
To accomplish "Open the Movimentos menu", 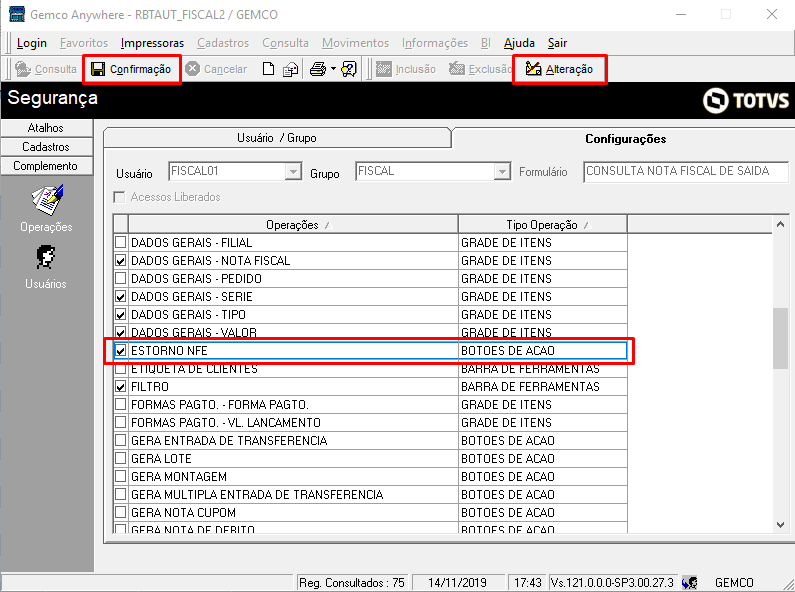I will coord(355,43).
